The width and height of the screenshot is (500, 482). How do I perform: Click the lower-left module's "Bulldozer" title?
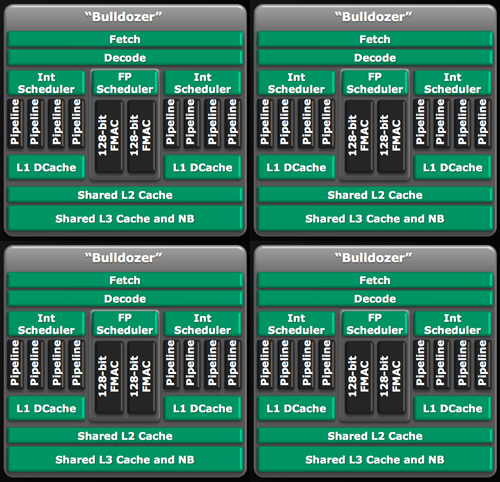[124, 258]
